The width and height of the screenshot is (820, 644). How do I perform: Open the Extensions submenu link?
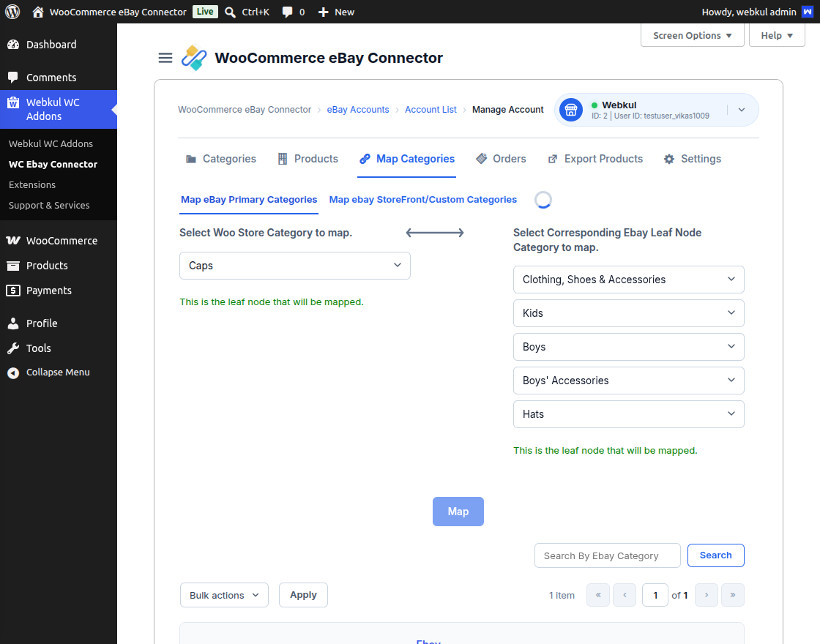(32, 184)
